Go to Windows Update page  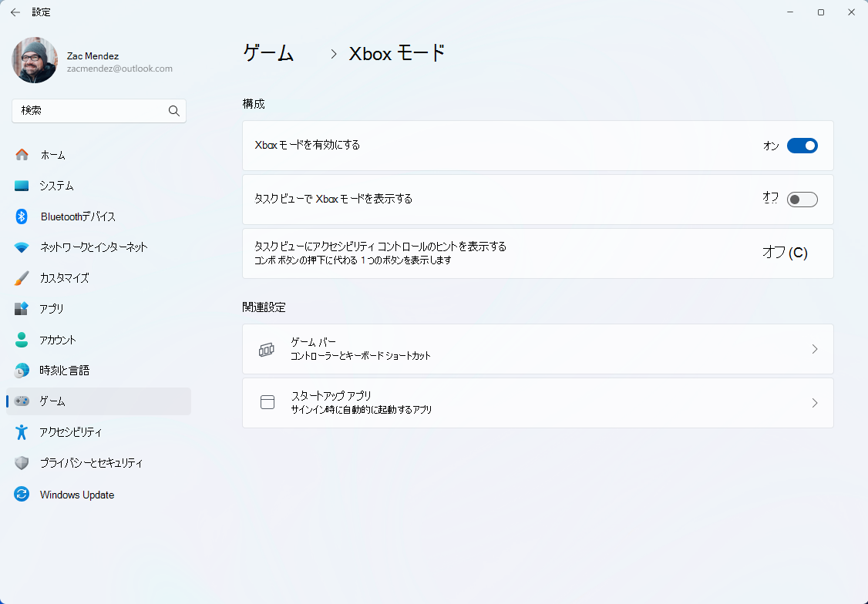[99, 495]
